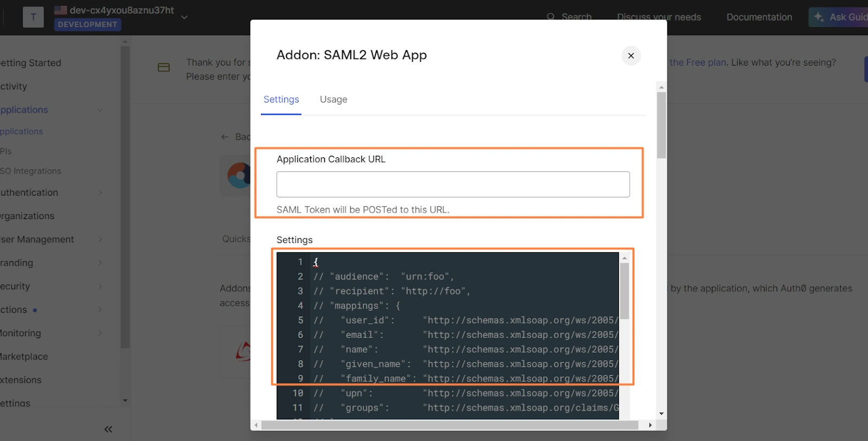Click the dialog horizontal scrollbar thumb

(x=450, y=425)
